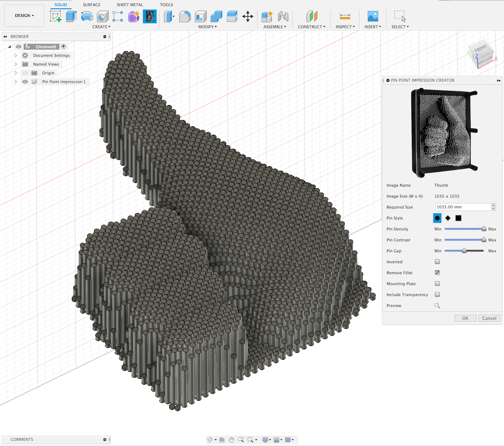Open the DESIGN workspace dropdown
The height and width of the screenshot is (446, 504).
click(x=24, y=16)
